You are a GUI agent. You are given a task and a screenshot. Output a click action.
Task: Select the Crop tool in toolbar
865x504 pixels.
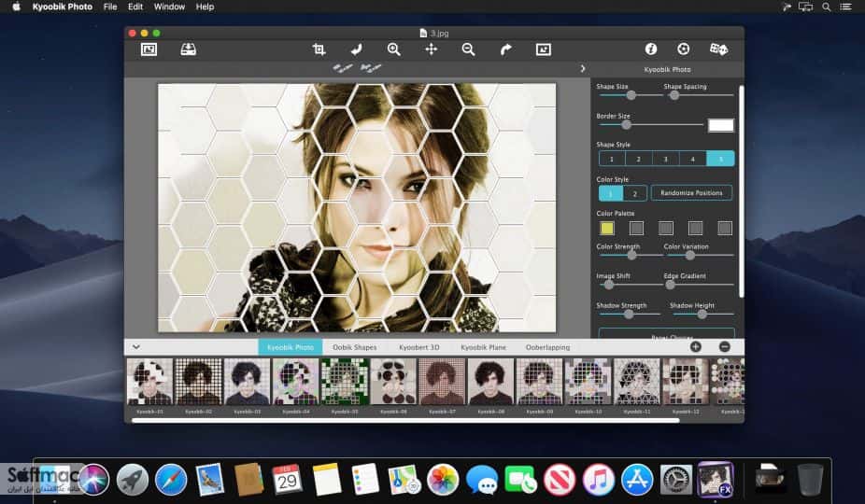point(319,49)
